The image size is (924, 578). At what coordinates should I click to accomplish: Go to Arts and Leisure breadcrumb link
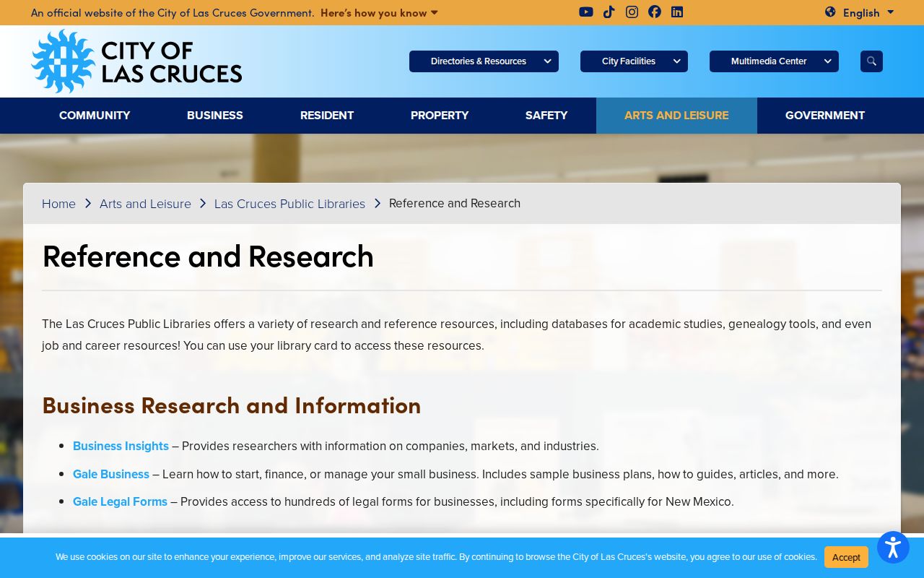point(145,204)
